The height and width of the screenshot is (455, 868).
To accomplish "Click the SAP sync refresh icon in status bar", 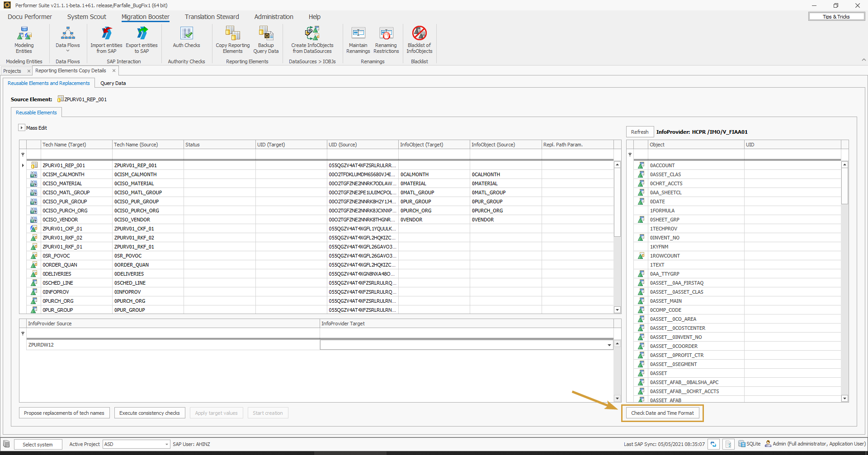I will pos(713,444).
